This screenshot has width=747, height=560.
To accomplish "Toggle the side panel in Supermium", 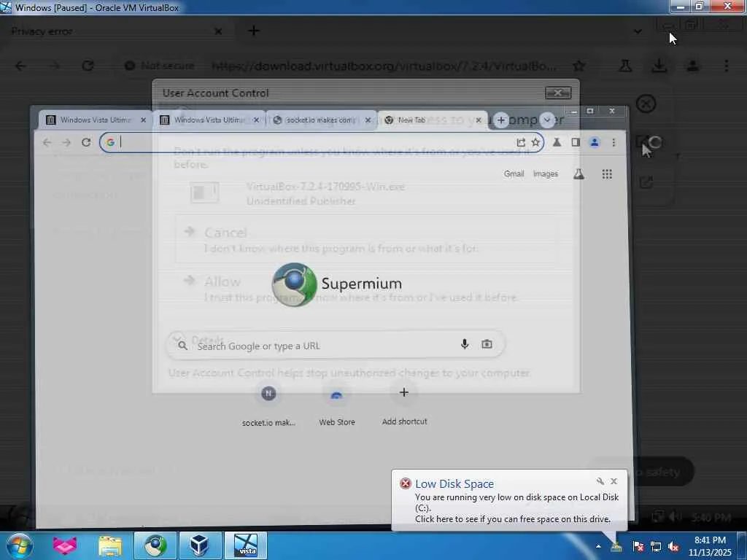I will pyautogui.click(x=576, y=142).
